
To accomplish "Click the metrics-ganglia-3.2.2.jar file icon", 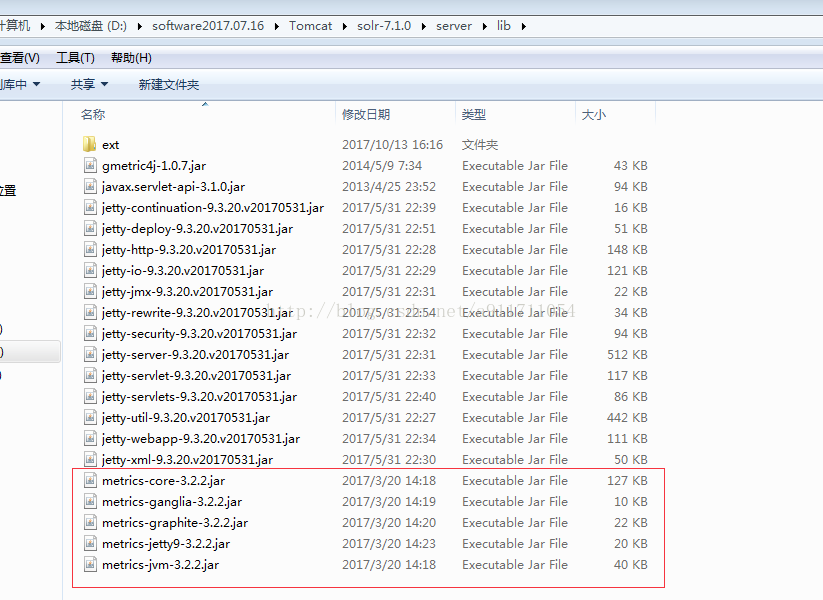I will (x=90, y=501).
